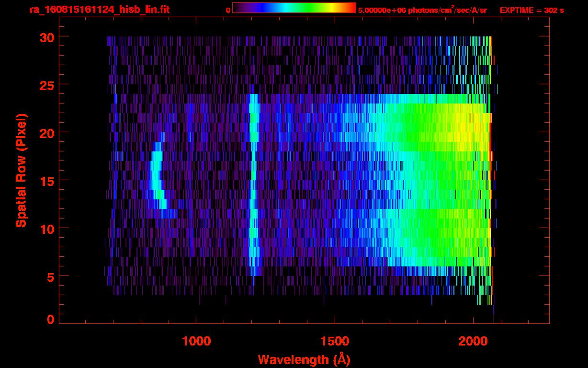This screenshot has width=588, height=368.
Task: Click the bright vertical emission line near 1200 Å
Action: pyautogui.click(x=253, y=184)
